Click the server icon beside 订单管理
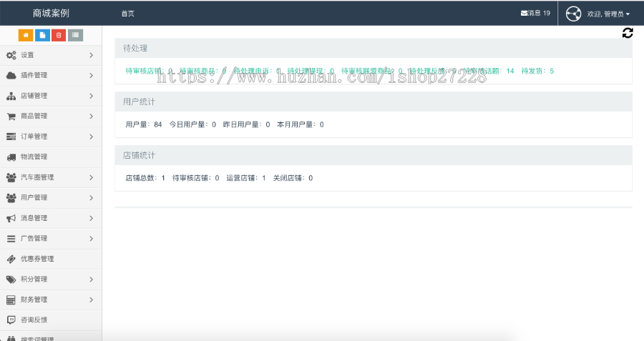Image resolution: width=644 pixels, height=341 pixels. (11, 137)
